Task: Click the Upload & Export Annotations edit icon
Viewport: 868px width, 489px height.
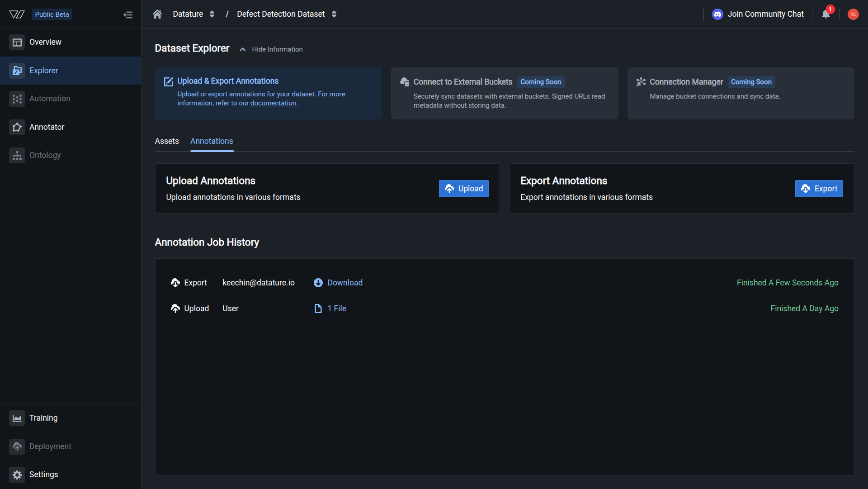Action: point(169,81)
